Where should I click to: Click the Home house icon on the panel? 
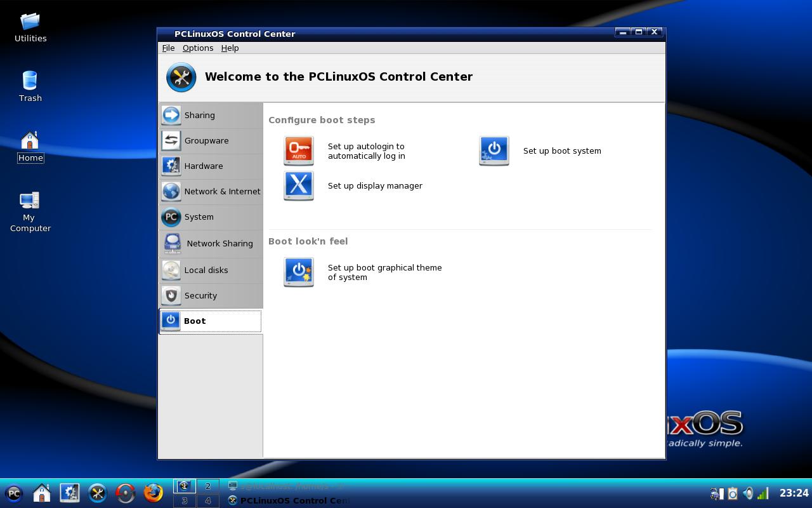(x=42, y=493)
